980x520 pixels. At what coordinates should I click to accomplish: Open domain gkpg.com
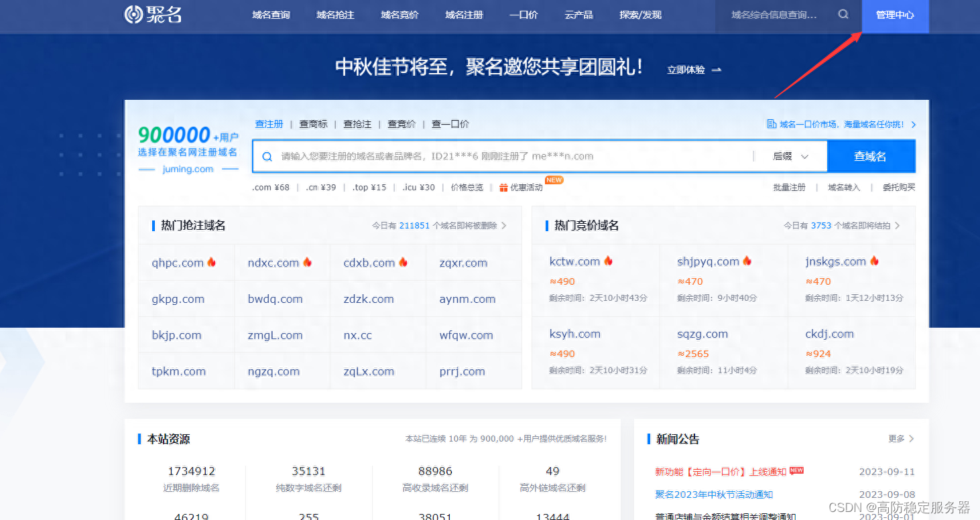coord(178,299)
